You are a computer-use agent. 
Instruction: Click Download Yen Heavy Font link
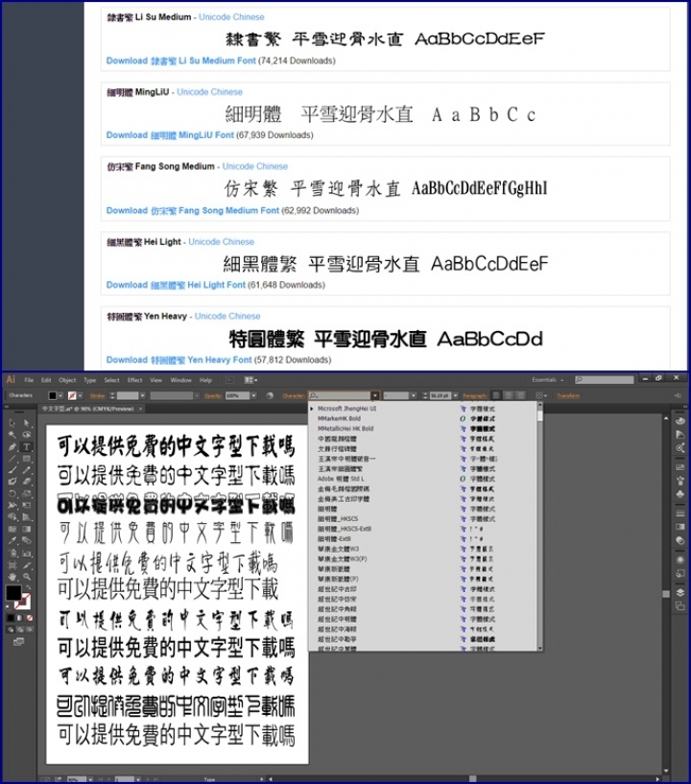179,360
